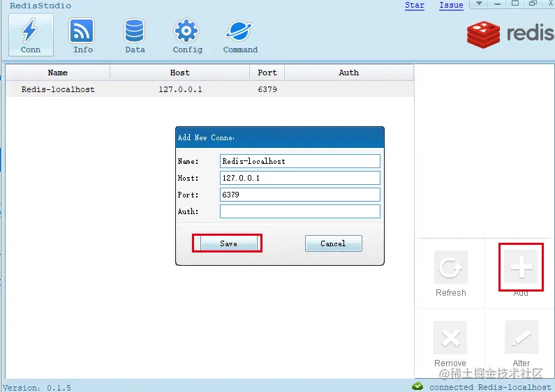Viewport: 555px width, 392px height.
Task: Click the RedisStudio window title
Action: (40, 6)
